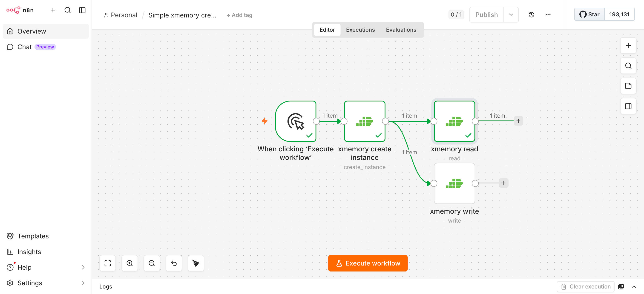
Task: Click Clear execution button
Action: [x=586, y=286]
